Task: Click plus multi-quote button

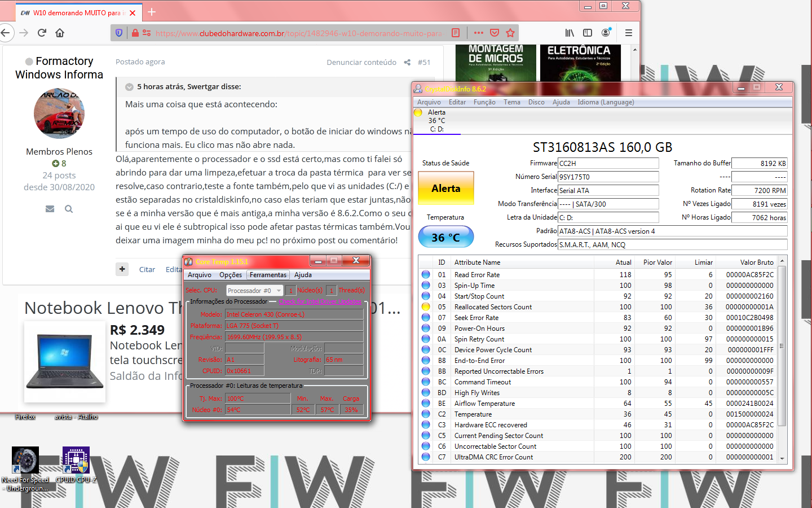Action: (x=122, y=269)
